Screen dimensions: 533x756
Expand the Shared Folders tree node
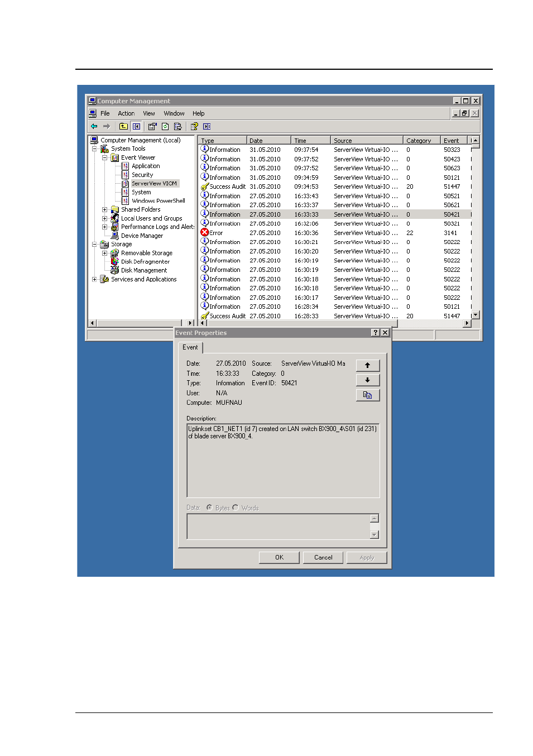[104, 209]
